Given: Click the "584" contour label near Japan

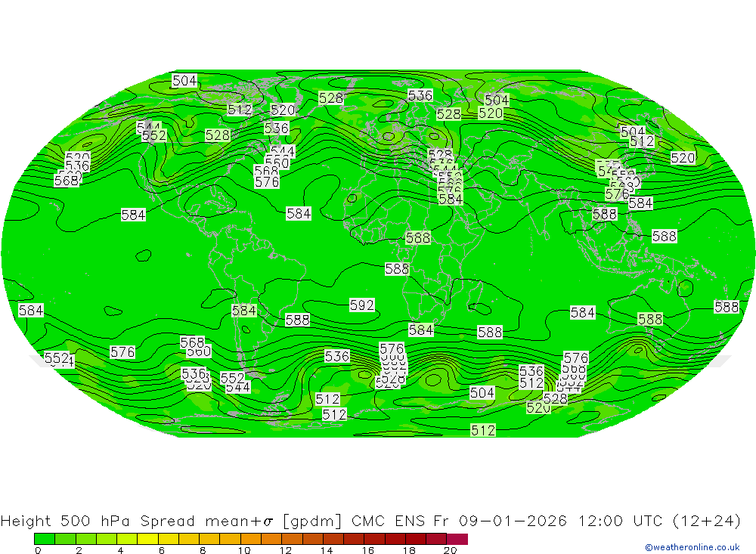Looking at the screenshot, I should pyautogui.click(x=640, y=203).
